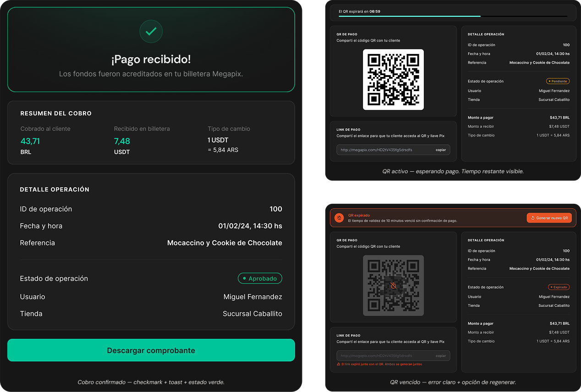Click the '$7,48 USDT' amount in the active QR panel

click(x=559, y=126)
